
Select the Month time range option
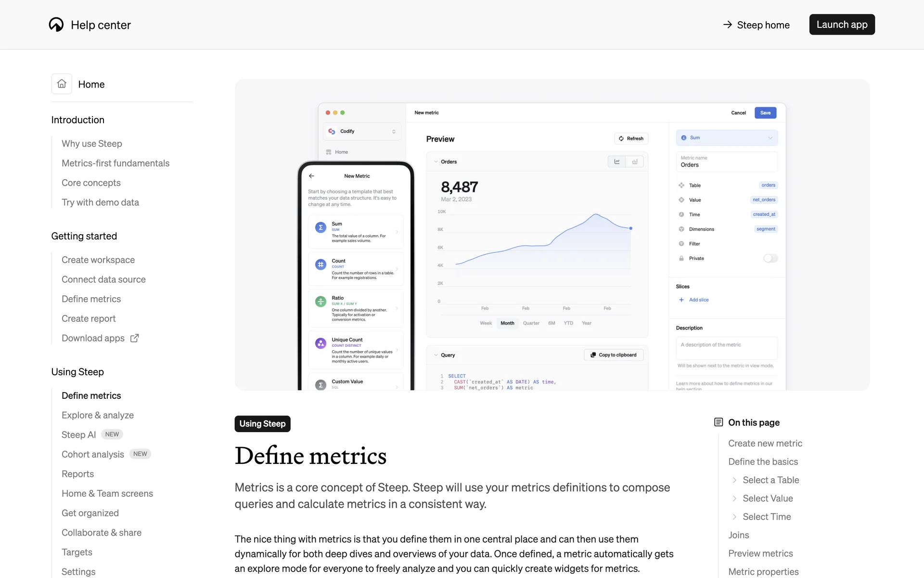507,323
